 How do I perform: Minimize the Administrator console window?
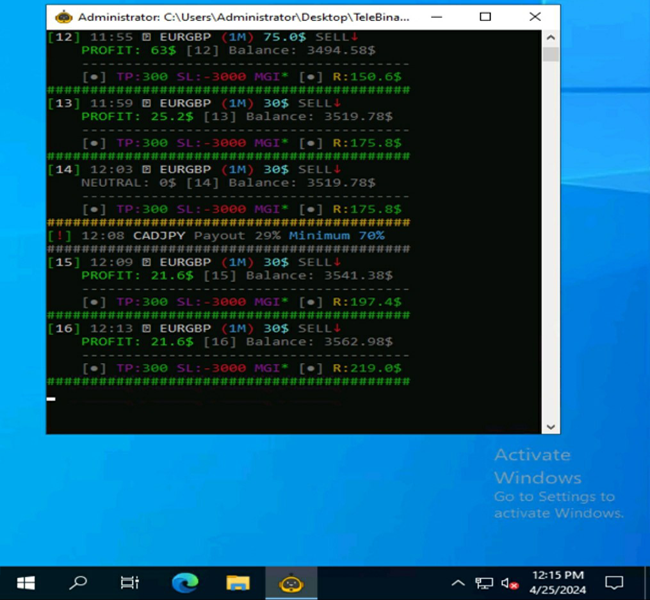point(437,17)
